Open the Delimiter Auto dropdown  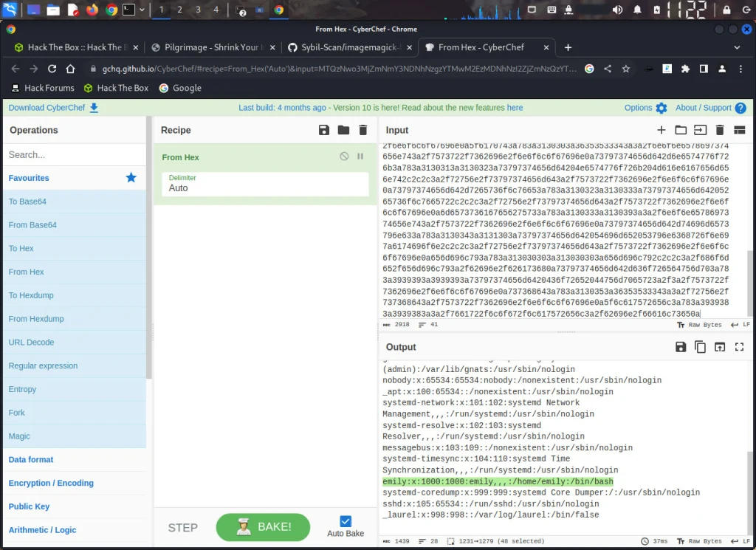pos(265,184)
